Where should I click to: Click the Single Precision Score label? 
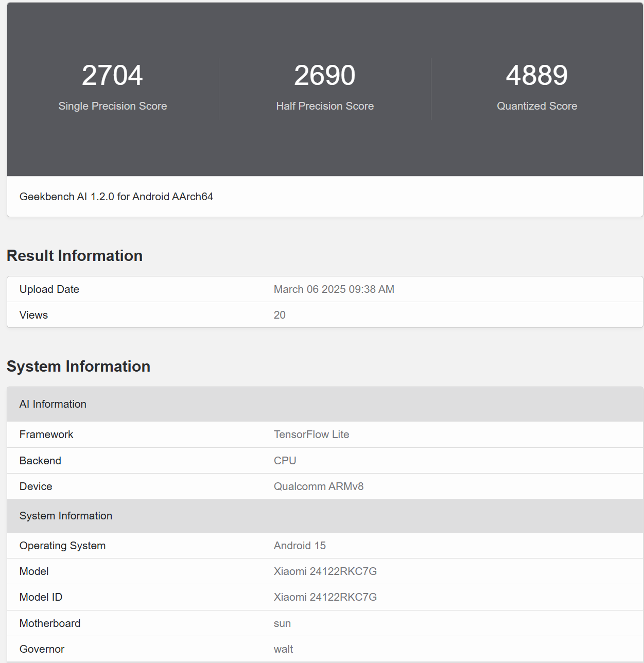click(x=112, y=106)
